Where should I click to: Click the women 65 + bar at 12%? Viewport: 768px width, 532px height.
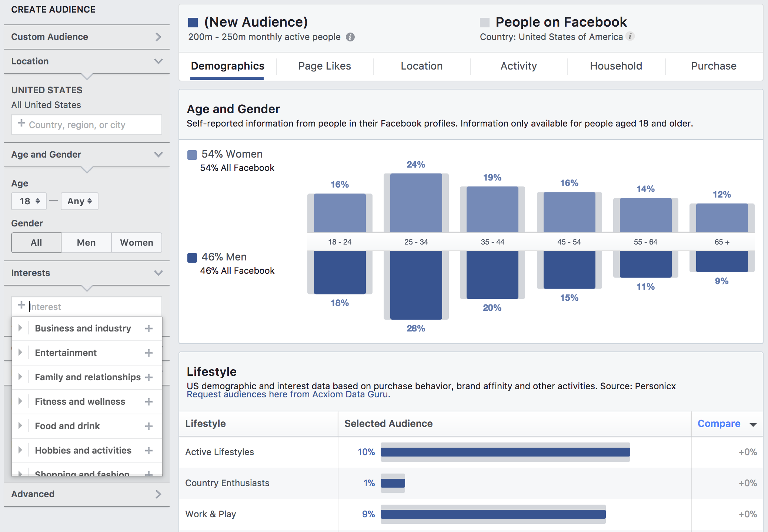pyautogui.click(x=722, y=218)
